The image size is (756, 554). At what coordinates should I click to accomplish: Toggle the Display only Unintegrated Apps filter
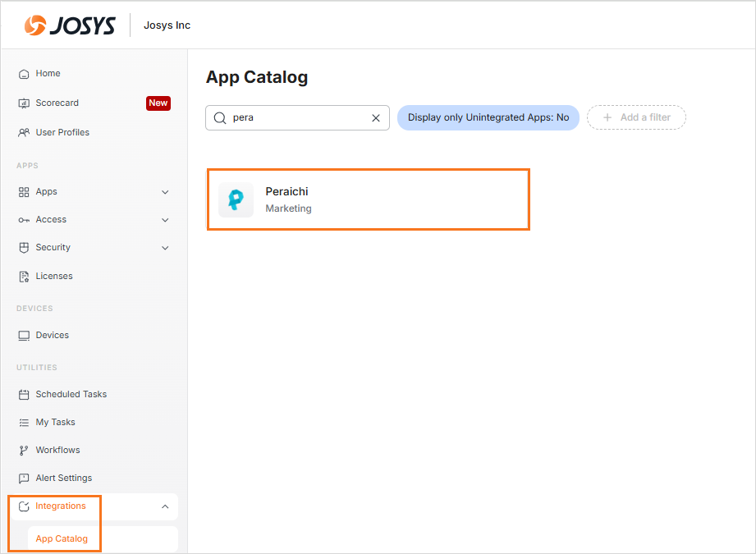[488, 117]
